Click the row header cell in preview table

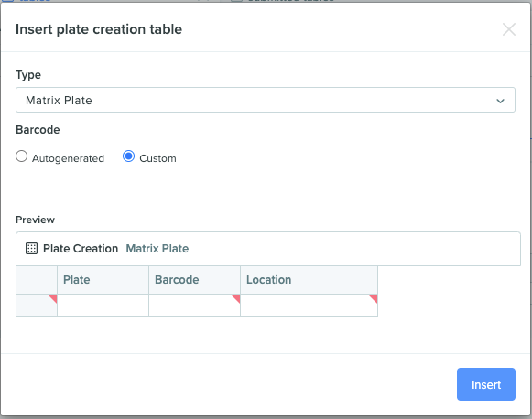coord(37,305)
